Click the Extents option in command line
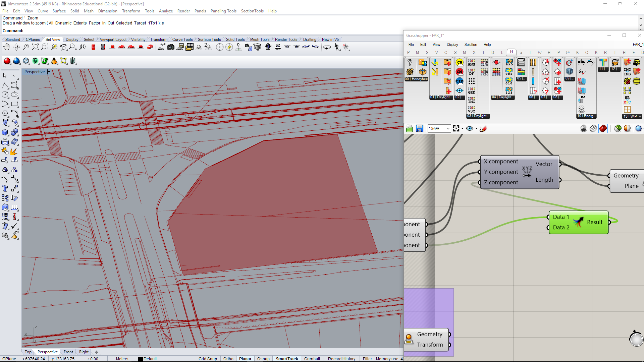644x362 pixels. coord(80,23)
